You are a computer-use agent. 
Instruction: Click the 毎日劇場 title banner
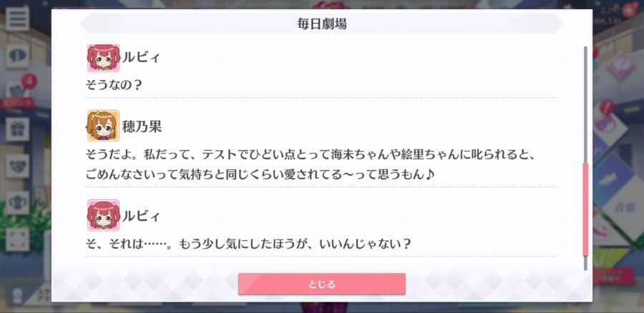322,24
